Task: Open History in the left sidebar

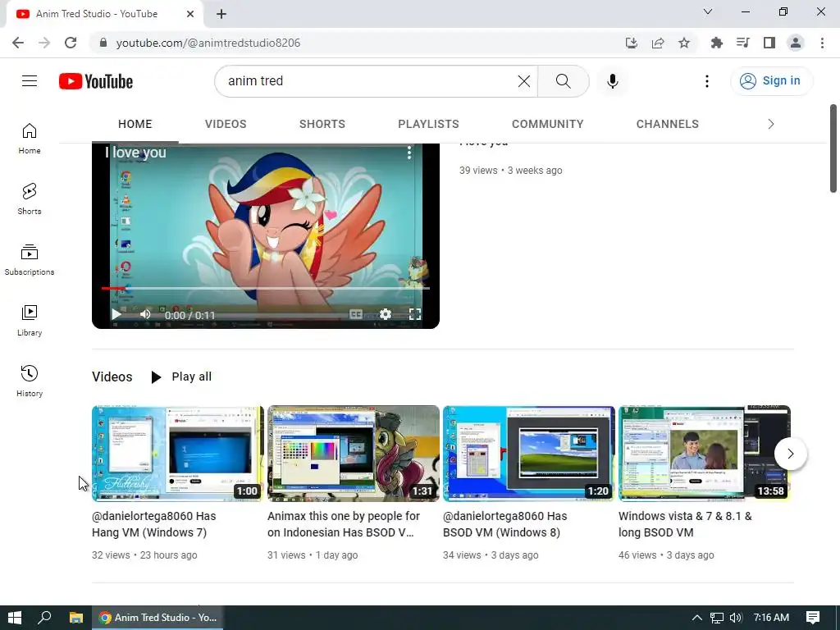Action: point(30,381)
